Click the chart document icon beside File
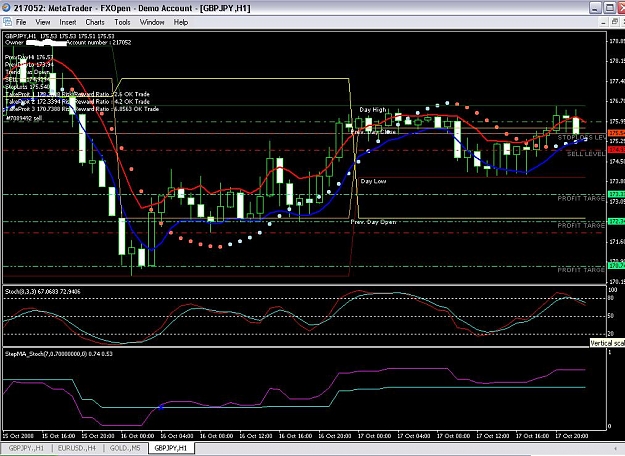This screenshot has width=625, height=456. [7, 22]
